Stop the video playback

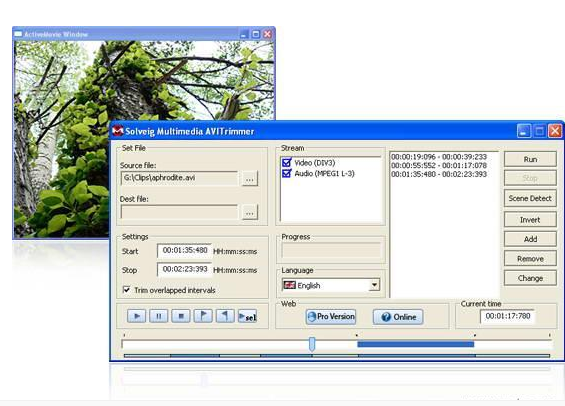click(x=181, y=316)
